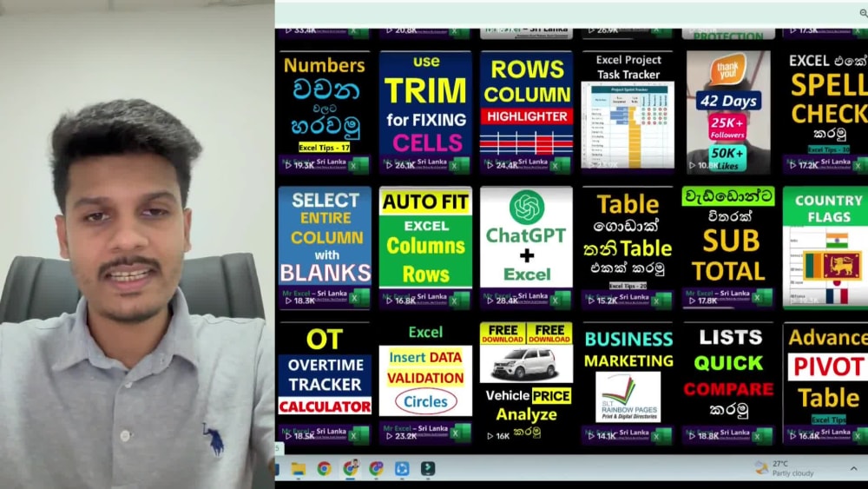Play the OT OVERTIME TRACKER CALCULATOR video
Image resolution: width=868 pixels, height=489 pixels.
pyautogui.click(x=325, y=383)
